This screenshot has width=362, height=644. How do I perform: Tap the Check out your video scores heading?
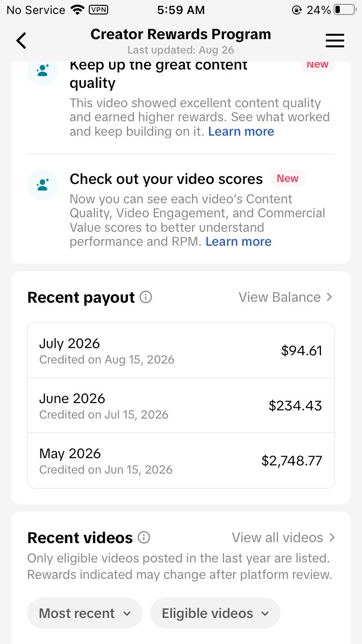tap(166, 179)
